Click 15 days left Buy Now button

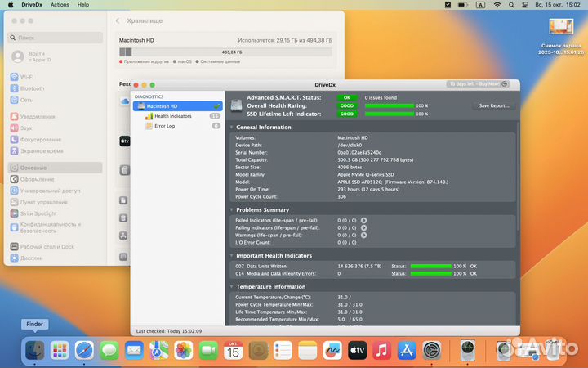pos(478,83)
